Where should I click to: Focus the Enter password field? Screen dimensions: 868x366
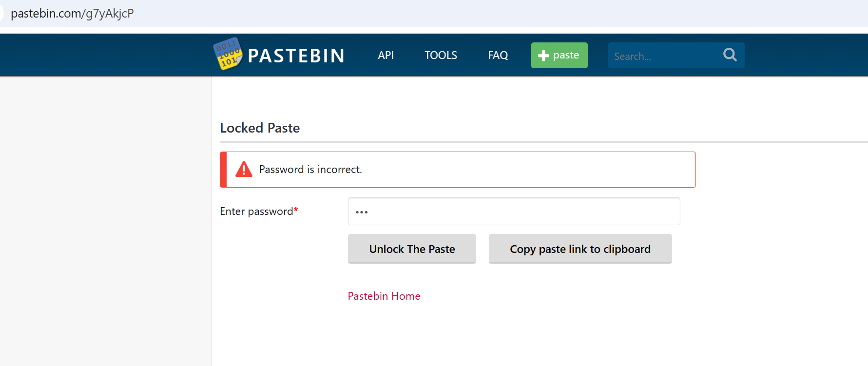pyautogui.click(x=514, y=211)
